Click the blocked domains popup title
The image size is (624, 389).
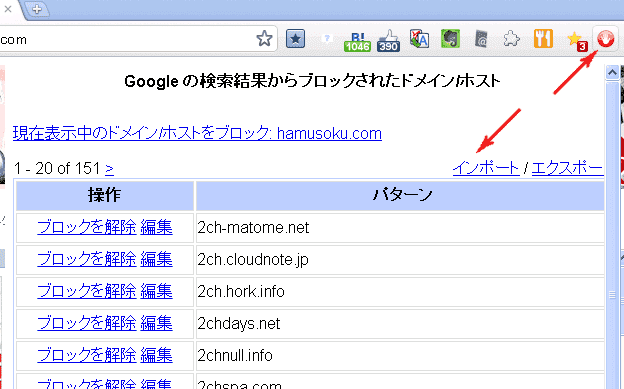(x=312, y=81)
